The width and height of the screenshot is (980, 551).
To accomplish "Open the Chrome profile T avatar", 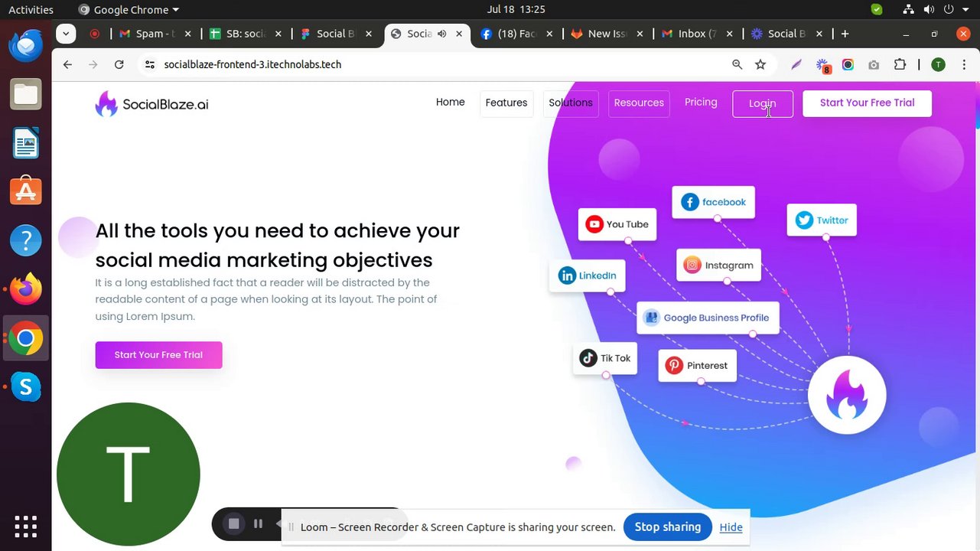I will click(x=938, y=65).
